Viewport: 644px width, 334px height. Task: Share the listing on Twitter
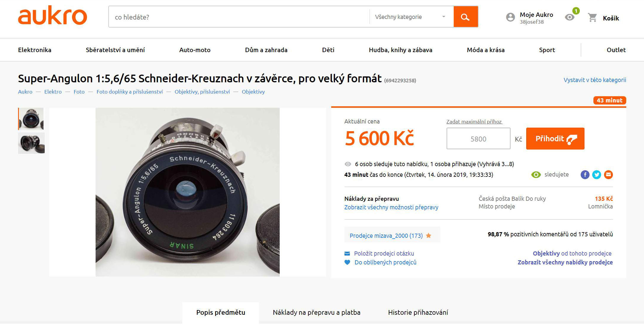tap(597, 175)
